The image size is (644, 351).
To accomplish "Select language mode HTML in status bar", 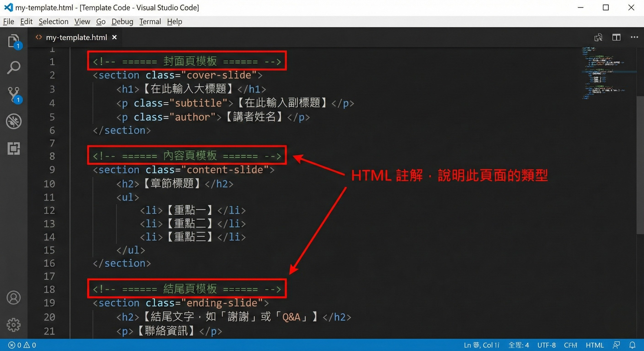I will coord(595,345).
